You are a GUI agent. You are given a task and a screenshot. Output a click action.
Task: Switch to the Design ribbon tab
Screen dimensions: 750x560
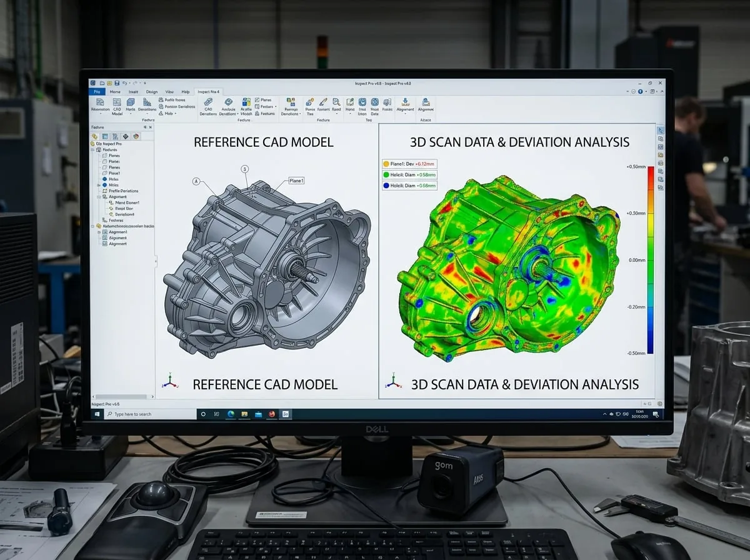152,92
